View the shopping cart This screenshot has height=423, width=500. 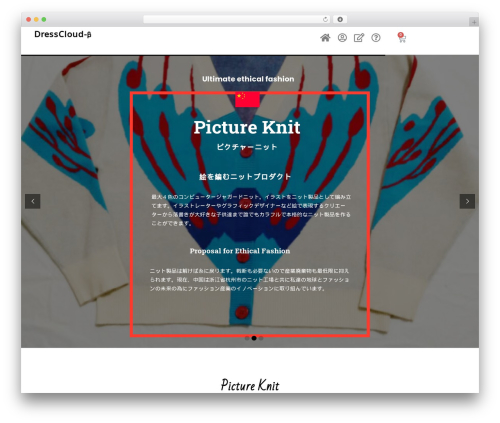[402, 37]
